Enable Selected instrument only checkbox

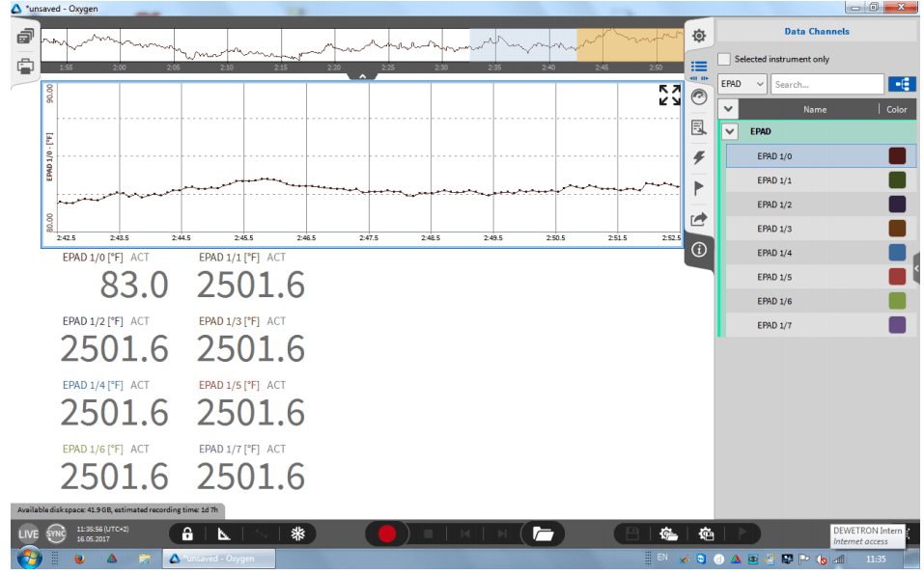point(724,59)
